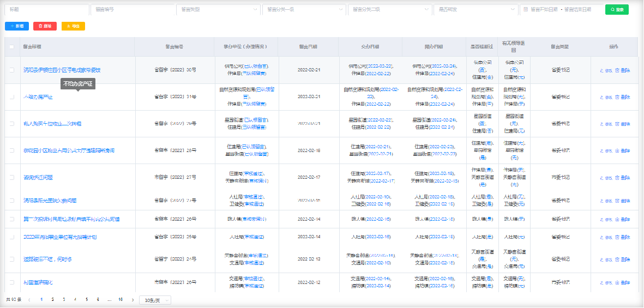Delete the 不给办房产证 message row
Screen dimensions: 644x308
coord(623,98)
